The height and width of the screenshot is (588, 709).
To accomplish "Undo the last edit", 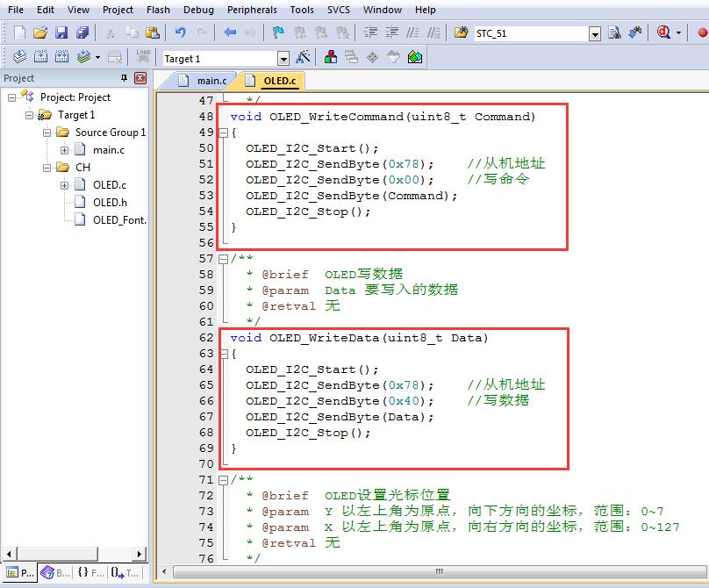I will (x=181, y=32).
